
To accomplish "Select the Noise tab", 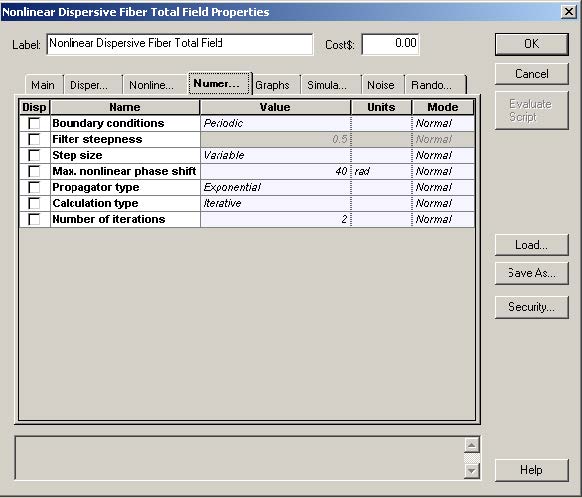I will (381, 85).
